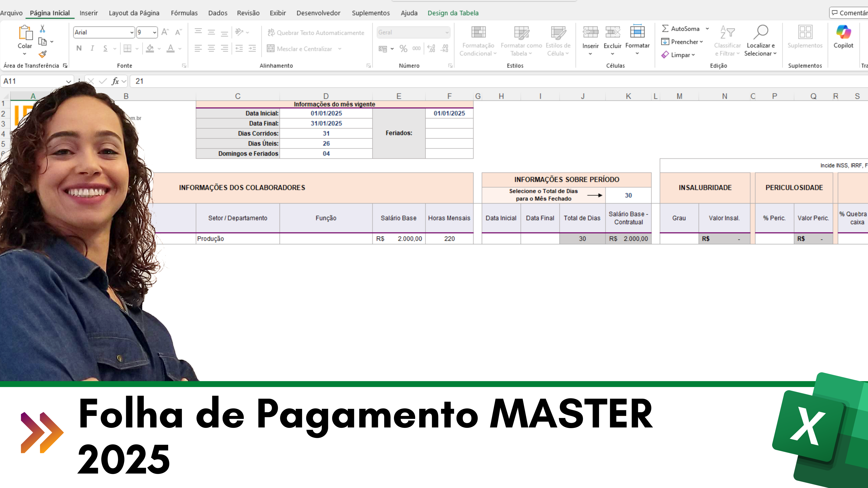Click the Format Painter brush icon

click(x=42, y=54)
